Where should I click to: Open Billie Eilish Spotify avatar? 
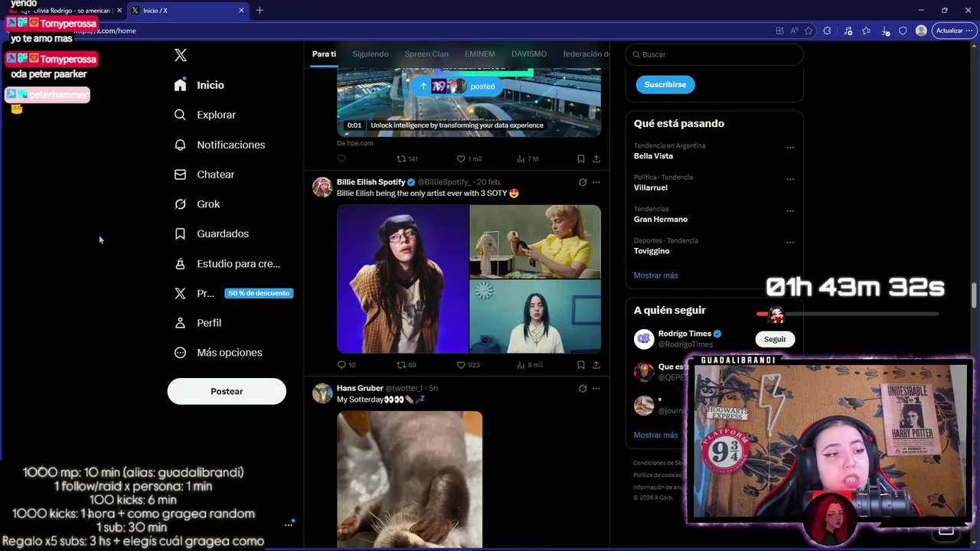click(x=322, y=187)
